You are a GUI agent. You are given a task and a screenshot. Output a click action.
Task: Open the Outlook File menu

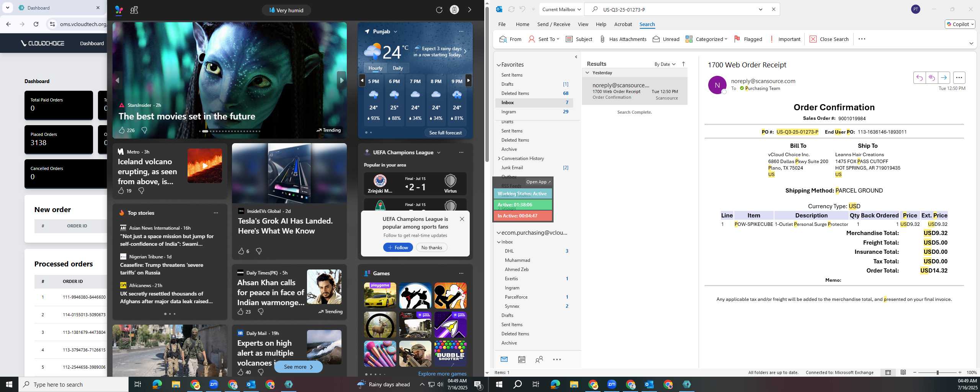pos(502,24)
